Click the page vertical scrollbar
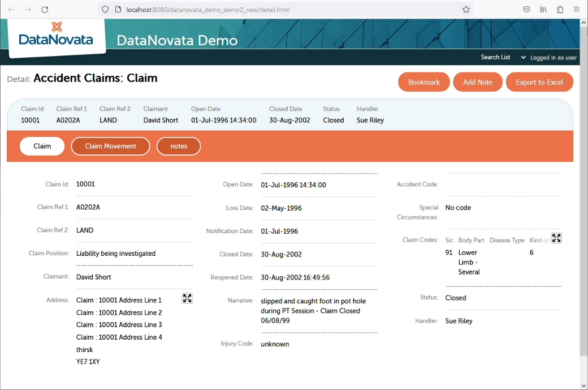The image size is (588, 390). (583, 198)
